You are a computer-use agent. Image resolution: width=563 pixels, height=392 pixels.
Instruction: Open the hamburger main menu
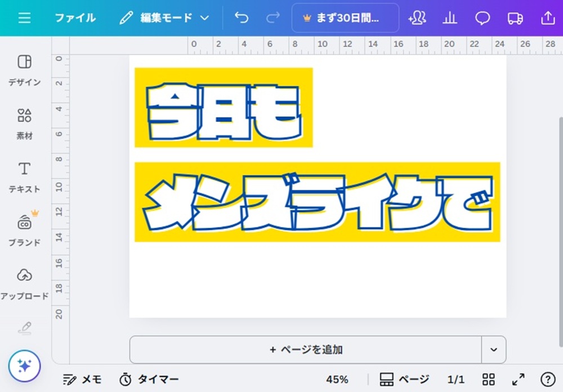[x=24, y=18]
